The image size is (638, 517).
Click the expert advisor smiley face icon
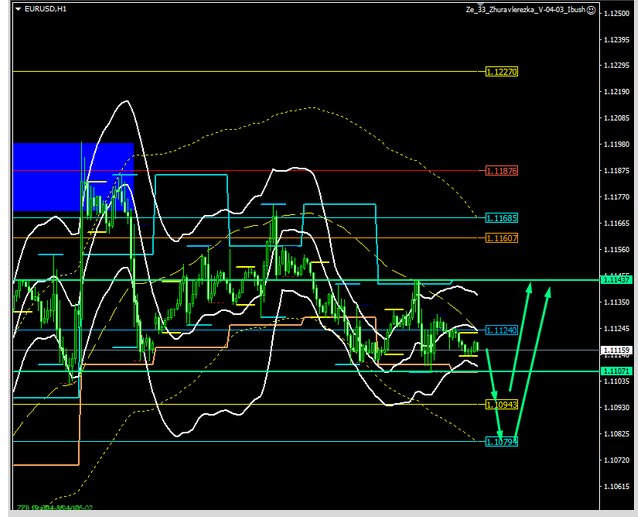(x=592, y=9)
